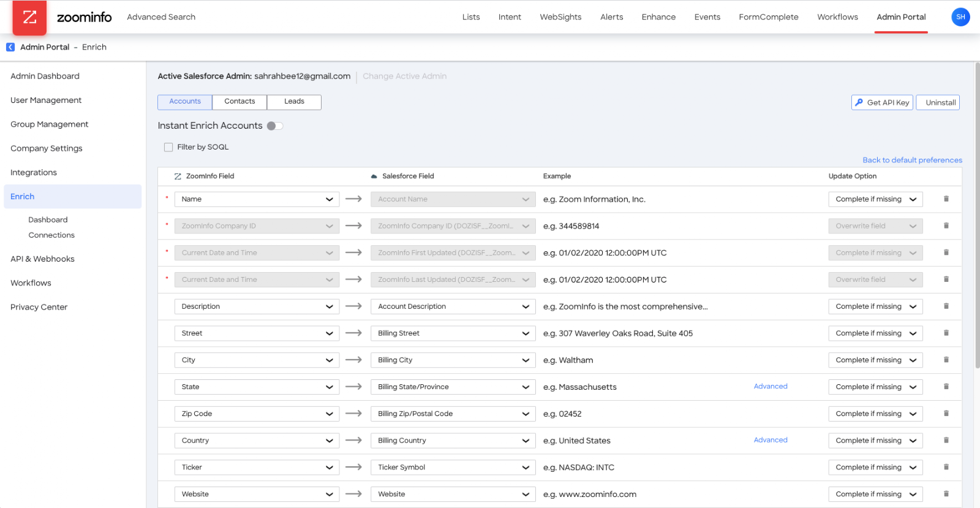980x508 pixels.
Task: Delete the ZoomInfo First Updated mapping row
Action: (946, 252)
